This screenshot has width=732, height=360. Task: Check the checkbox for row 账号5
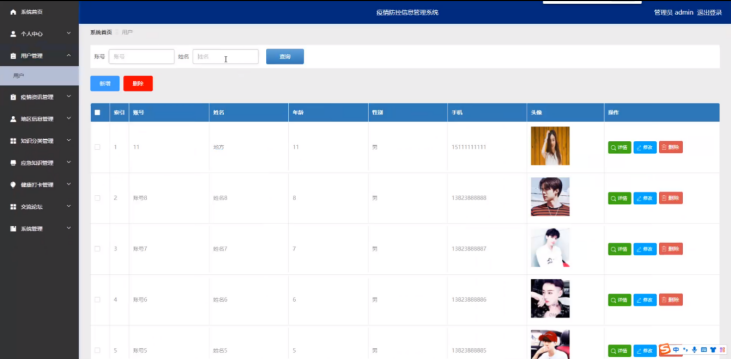(x=97, y=350)
